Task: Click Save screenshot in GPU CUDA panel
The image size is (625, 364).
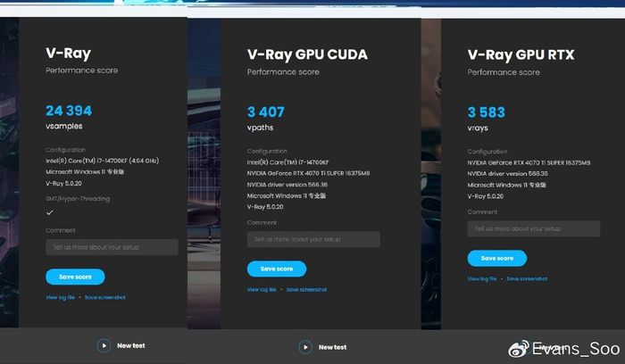Action: tap(306, 290)
